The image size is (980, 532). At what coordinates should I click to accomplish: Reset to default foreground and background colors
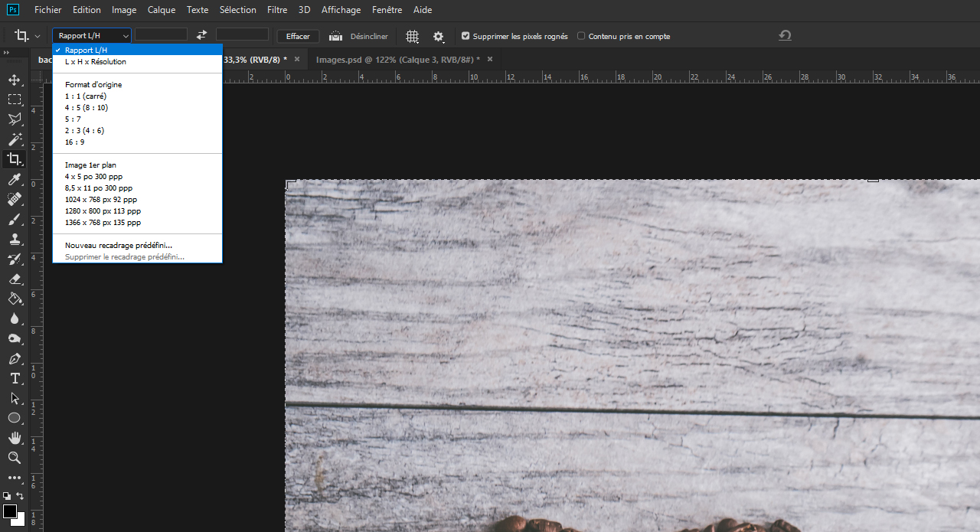coord(7,496)
